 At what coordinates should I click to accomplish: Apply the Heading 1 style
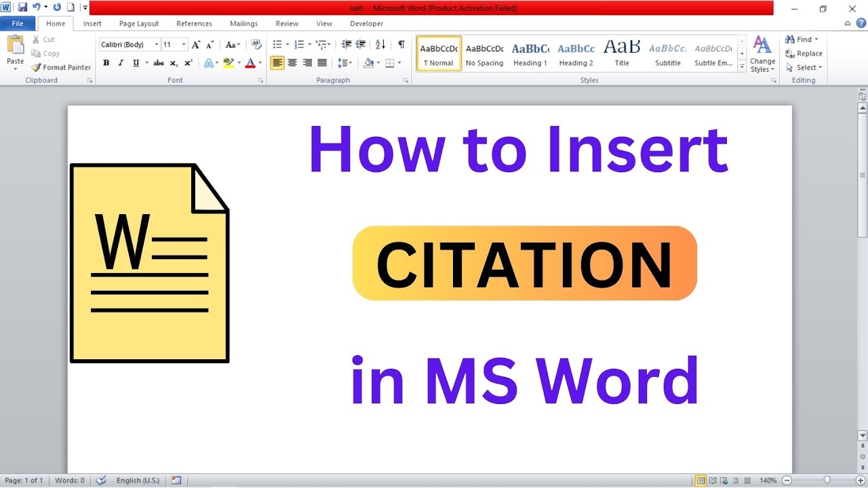530,54
